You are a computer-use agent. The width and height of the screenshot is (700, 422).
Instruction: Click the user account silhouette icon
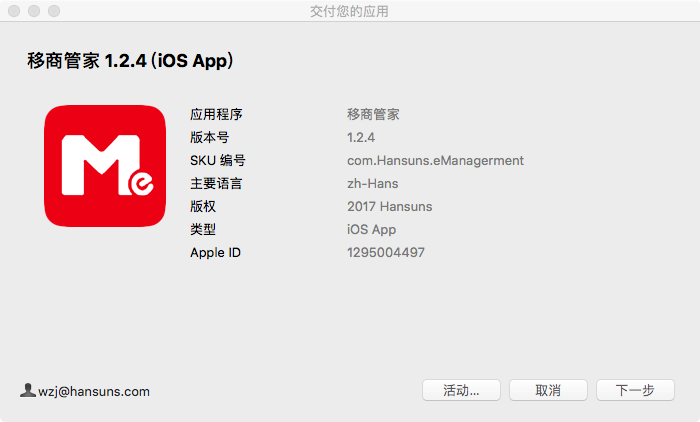click(28, 390)
